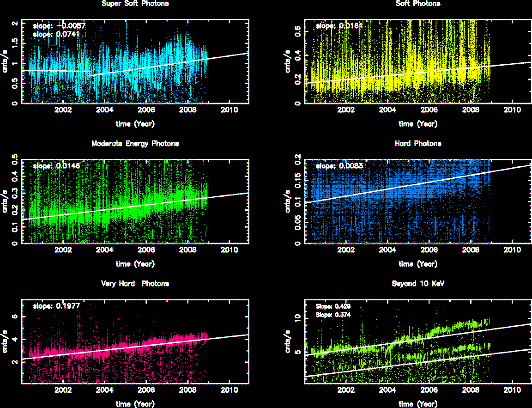Click the slope -0.0057 label

59,26
